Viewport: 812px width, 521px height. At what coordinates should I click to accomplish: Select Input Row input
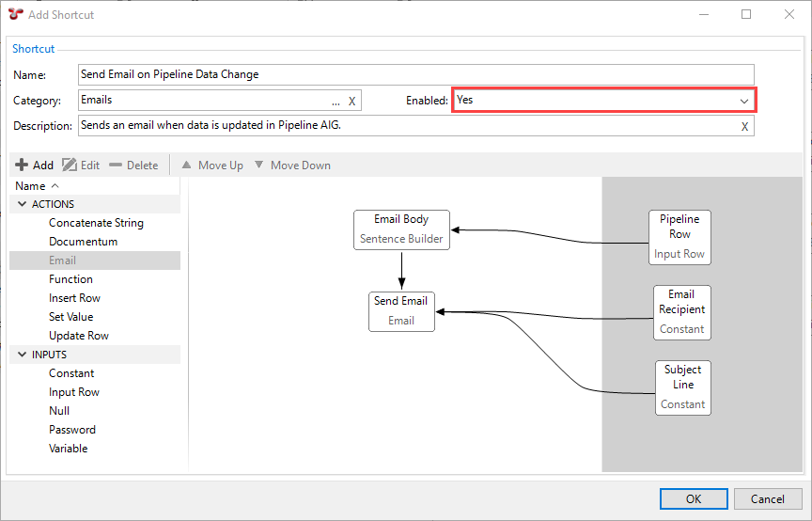[74, 392]
